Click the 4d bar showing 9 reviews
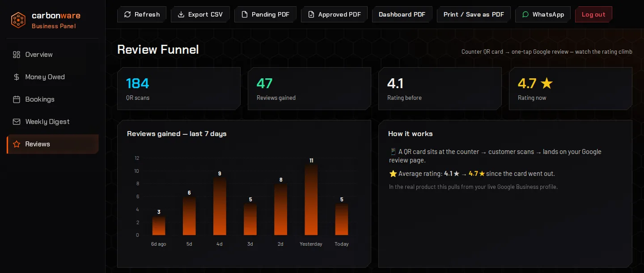The height and width of the screenshot is (273, 644). click(x=220, y=206)
